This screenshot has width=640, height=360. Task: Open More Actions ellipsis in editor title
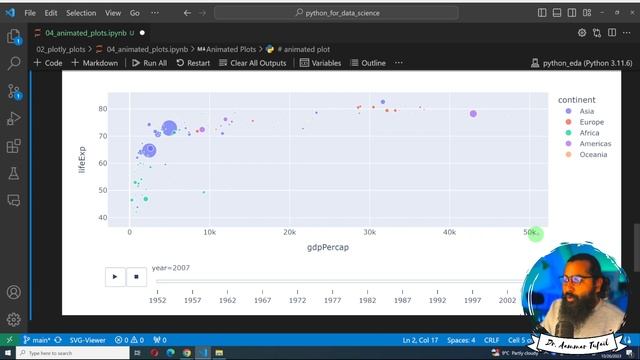pyautogui.click(x=627, y=33)
